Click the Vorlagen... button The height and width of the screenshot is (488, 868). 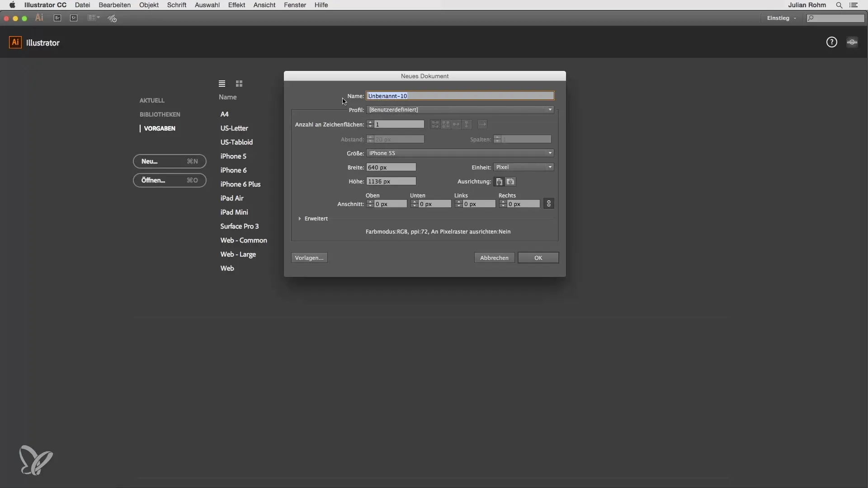click(309, 258)
